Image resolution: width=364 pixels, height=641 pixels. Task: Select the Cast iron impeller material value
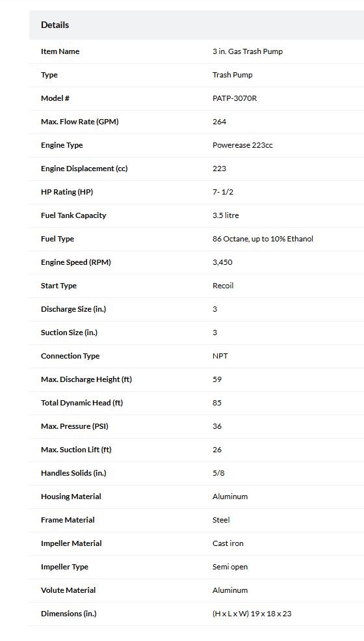pyautogui.click(x=228, y=543)
